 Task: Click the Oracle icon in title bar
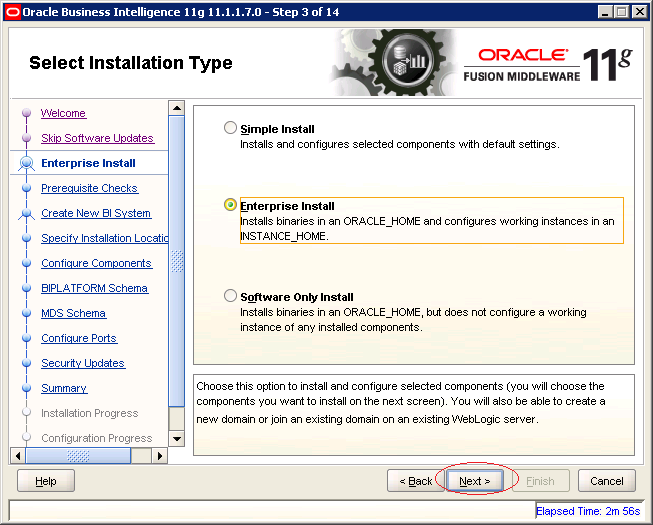[12, 12]
